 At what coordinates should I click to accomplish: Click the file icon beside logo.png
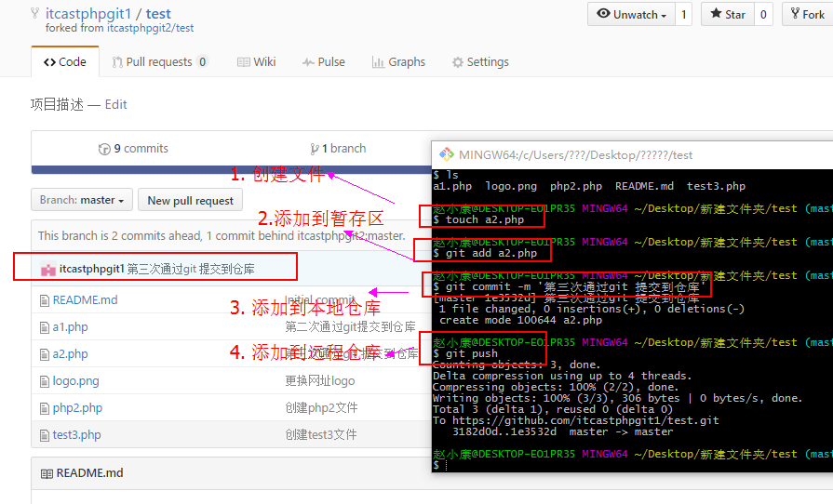pyautogui.click(x=45, y=382)
